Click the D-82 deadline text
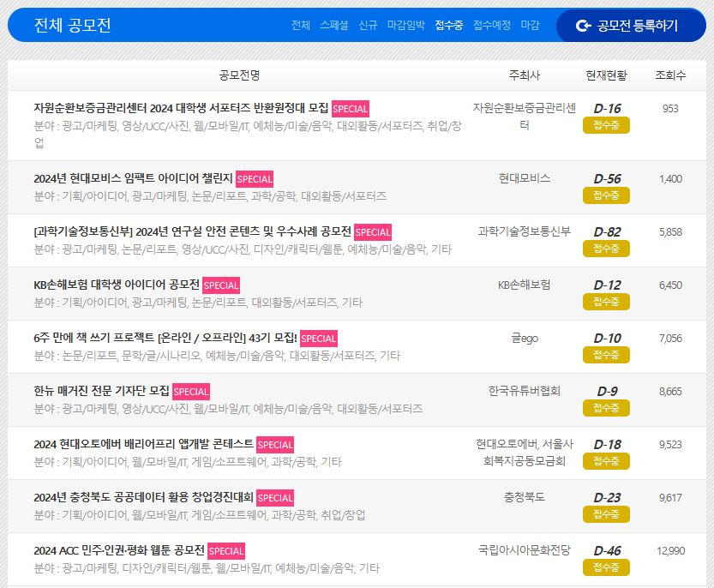Image resolution: width=714 pixels, height=588 pixels. (x=607, y=231)
